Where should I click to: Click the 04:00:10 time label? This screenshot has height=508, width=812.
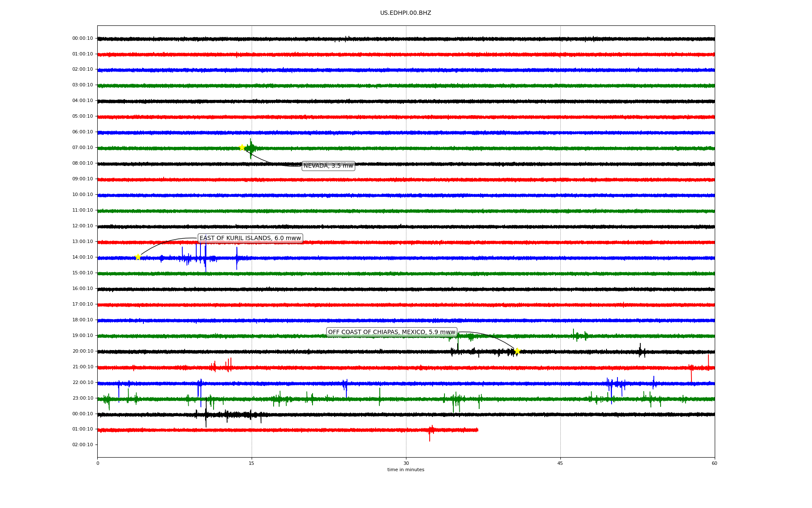82,101
